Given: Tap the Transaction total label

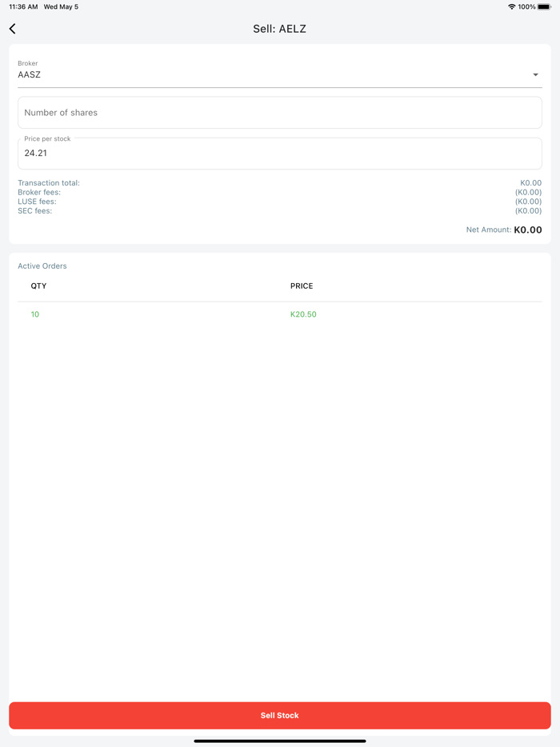Looking at the screenshot, I should click(49, 183).
